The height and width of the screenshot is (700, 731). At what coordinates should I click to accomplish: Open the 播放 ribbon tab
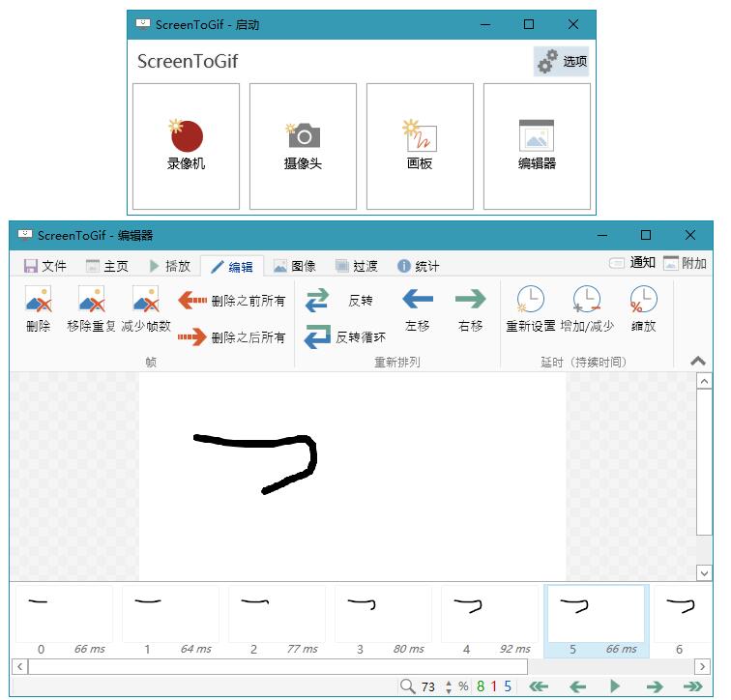[x=170, y=266]
